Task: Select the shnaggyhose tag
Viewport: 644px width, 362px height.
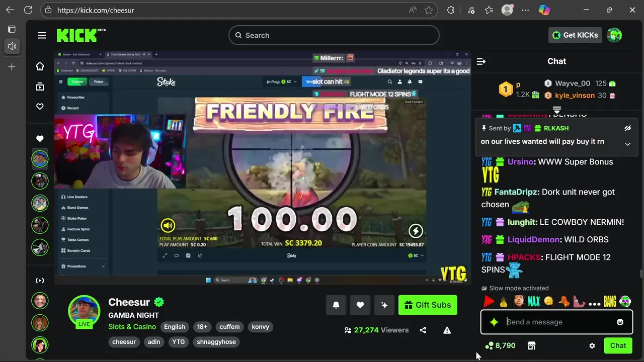Action: pos(216,342)
